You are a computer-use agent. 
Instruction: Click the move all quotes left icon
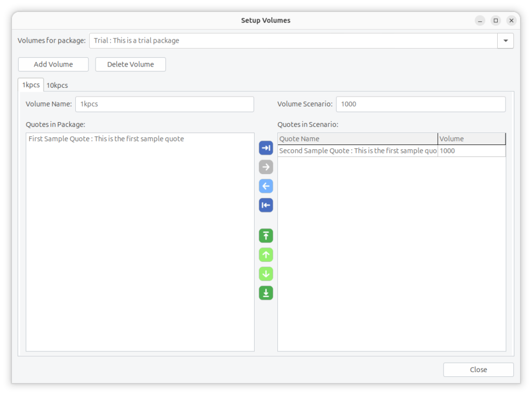(x=266, y=205)
